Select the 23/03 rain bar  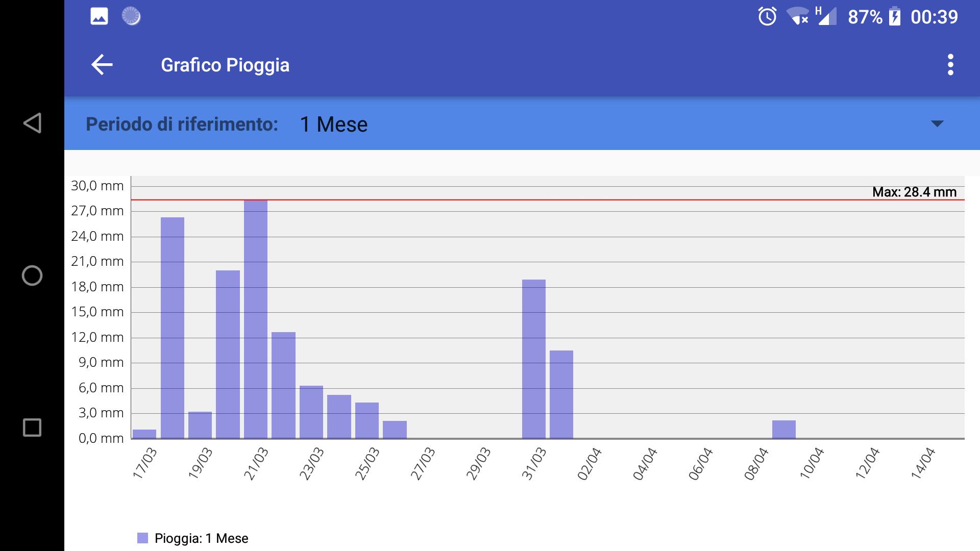click(x=311, y=412)
